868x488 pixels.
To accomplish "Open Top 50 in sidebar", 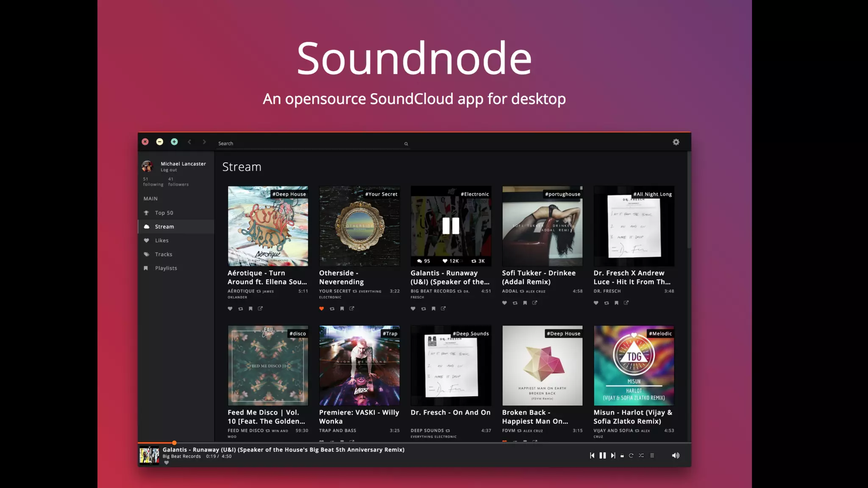I will point(164,213).
